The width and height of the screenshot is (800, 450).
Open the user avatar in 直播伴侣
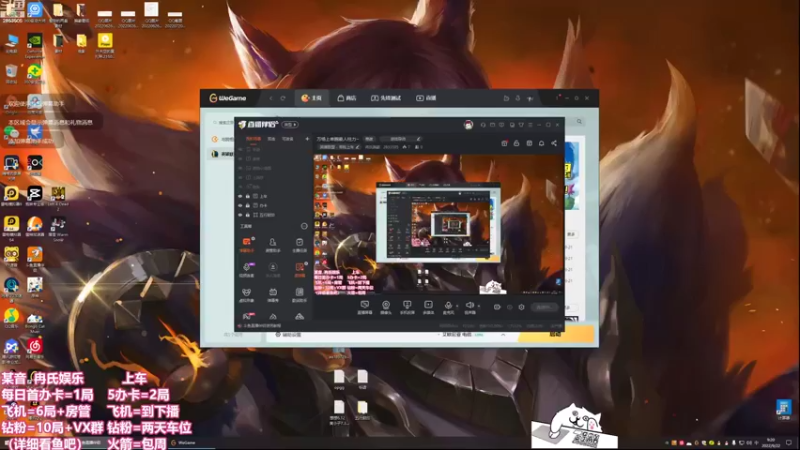468,124
